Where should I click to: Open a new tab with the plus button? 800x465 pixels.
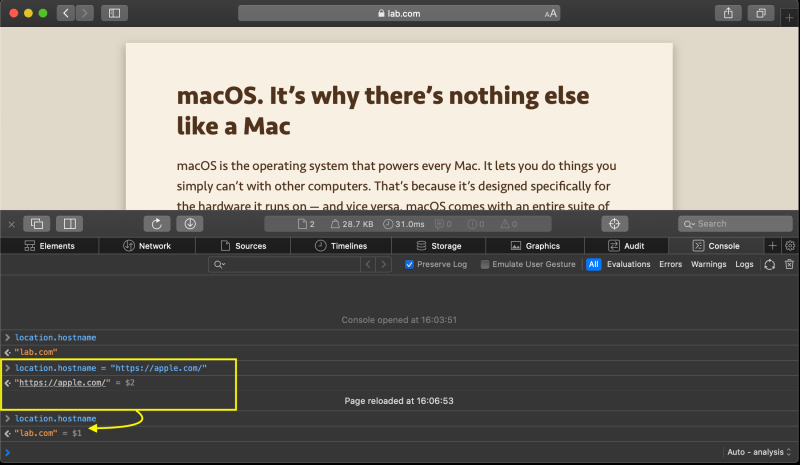[789, 17]
